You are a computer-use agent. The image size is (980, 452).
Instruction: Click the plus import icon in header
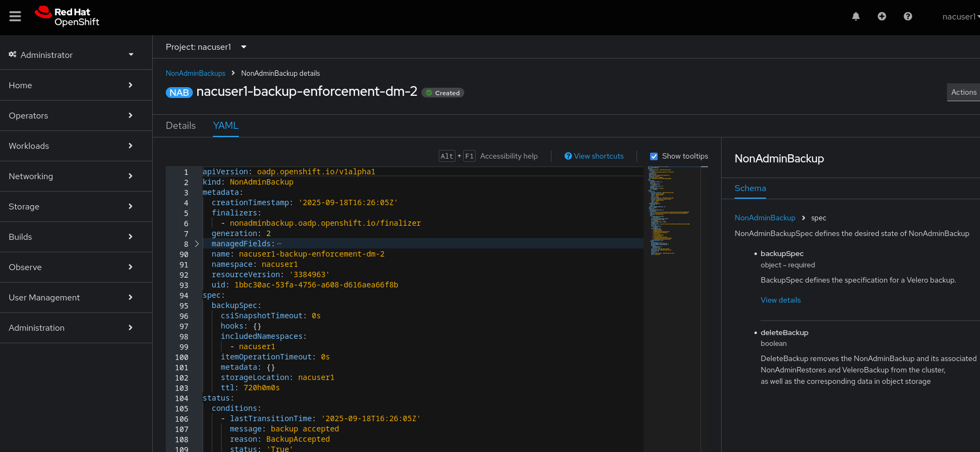[882, 17]
